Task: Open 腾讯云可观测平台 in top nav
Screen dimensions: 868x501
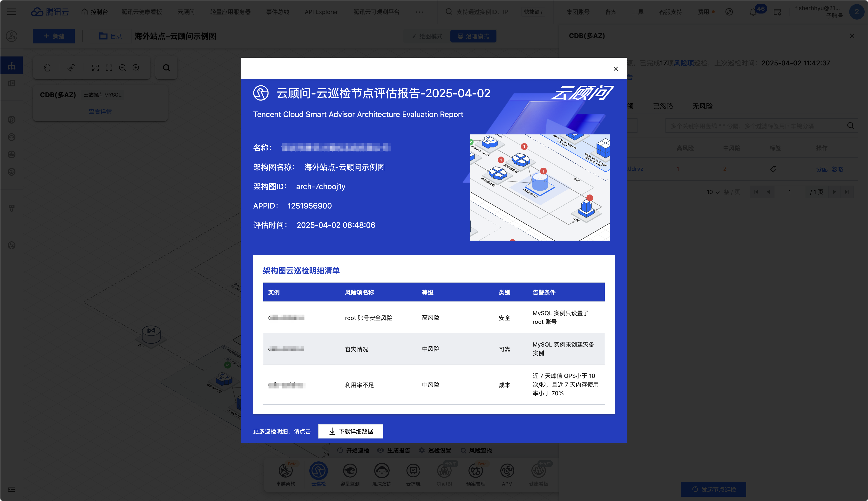Action: [376, 12]
